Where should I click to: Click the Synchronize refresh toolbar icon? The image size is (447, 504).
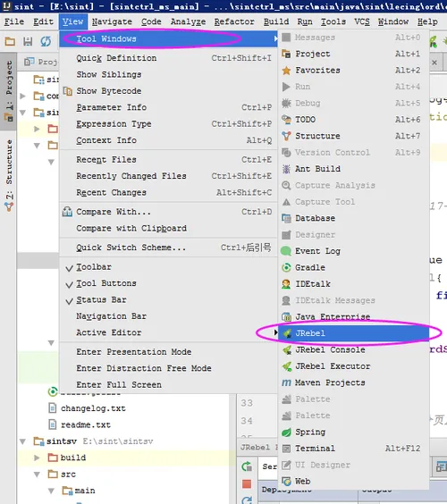46,41
